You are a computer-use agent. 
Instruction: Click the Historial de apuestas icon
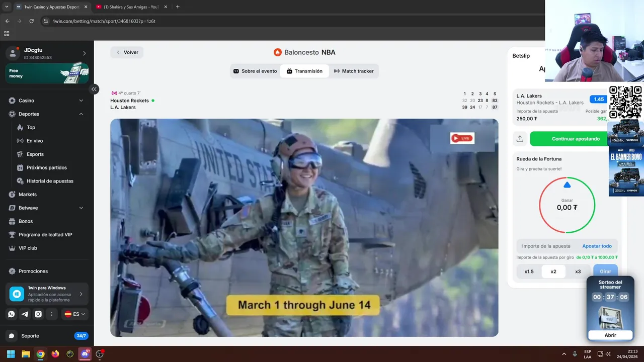click(20, 181)
